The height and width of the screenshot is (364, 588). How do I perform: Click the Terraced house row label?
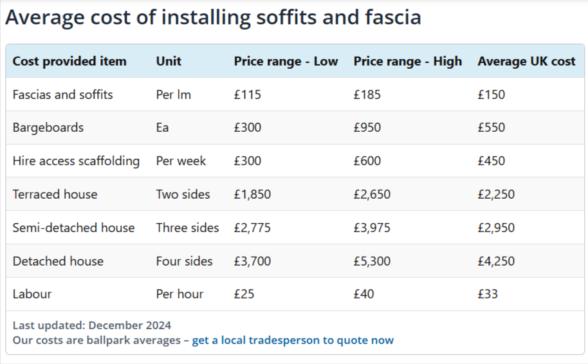coord(55,194)
